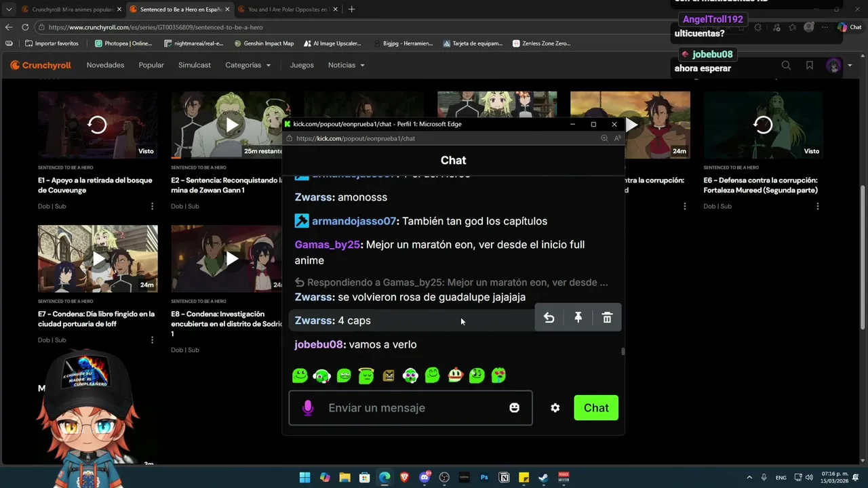This screenshot has height=488, width=868.
Task: Open Steam from taskbar
Action: point(544,477)
